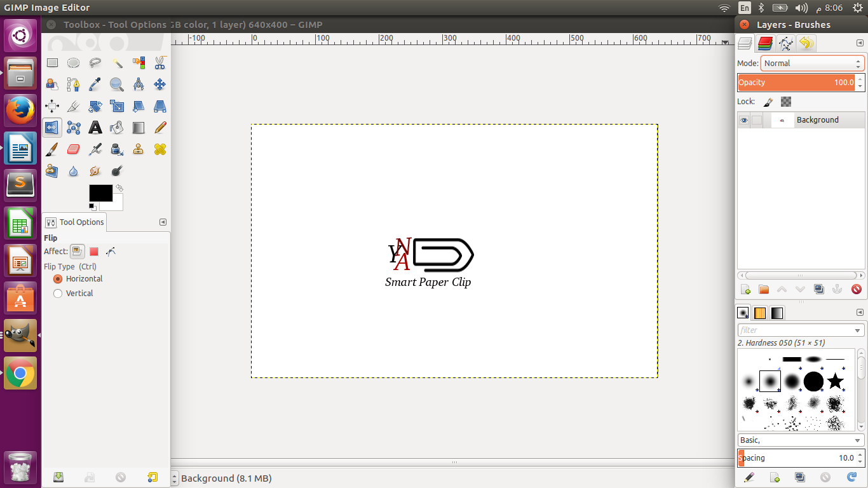
Task: Open the layer Mode dropdown
Action: click(x=813, y=64)
